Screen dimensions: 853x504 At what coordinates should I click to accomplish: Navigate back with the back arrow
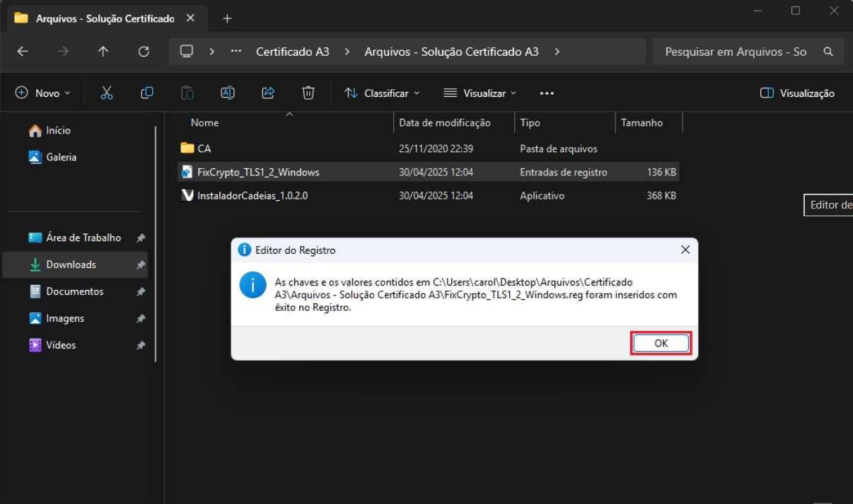23,52
